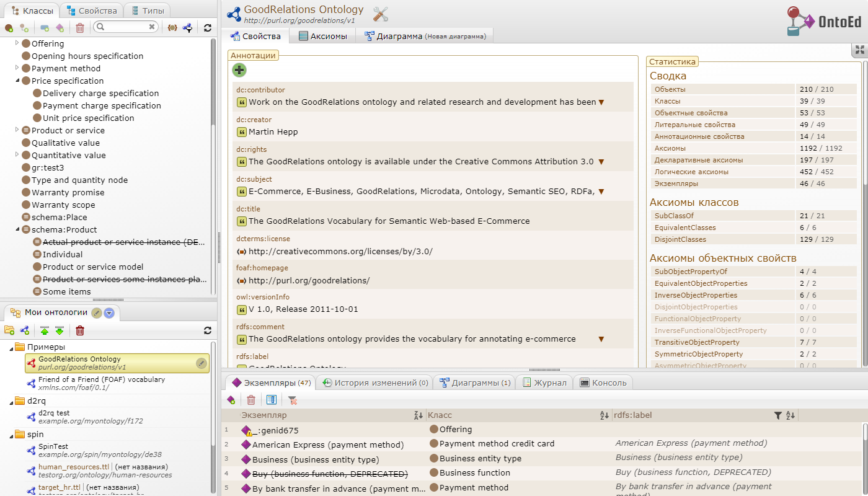Screen dimensions: 868x496
Task: Switch to the Типы tab
Action: coord(148,11)
